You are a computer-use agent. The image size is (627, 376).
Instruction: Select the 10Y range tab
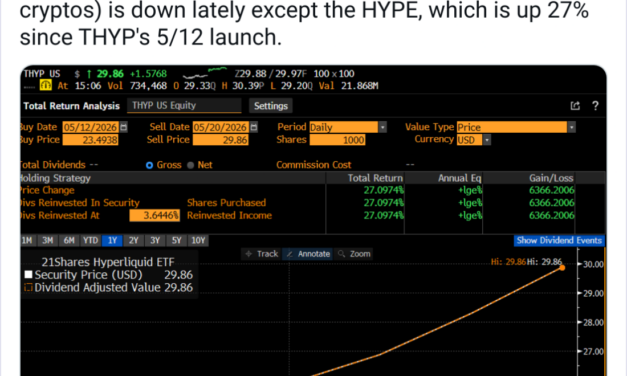(198, 240)
